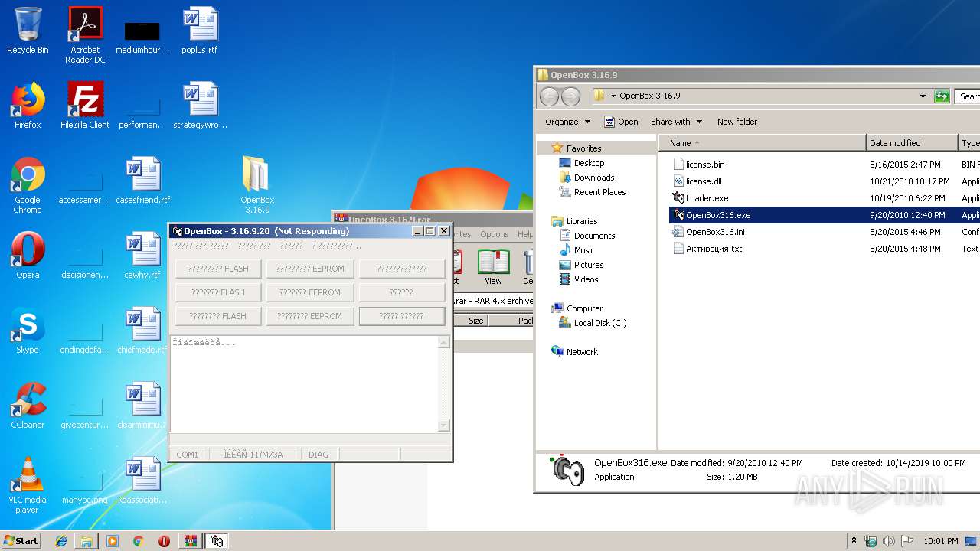Viewport: 980px width, 551px height.
Task: Go forward in the Explorer window
Action: (x=570, y=96)
